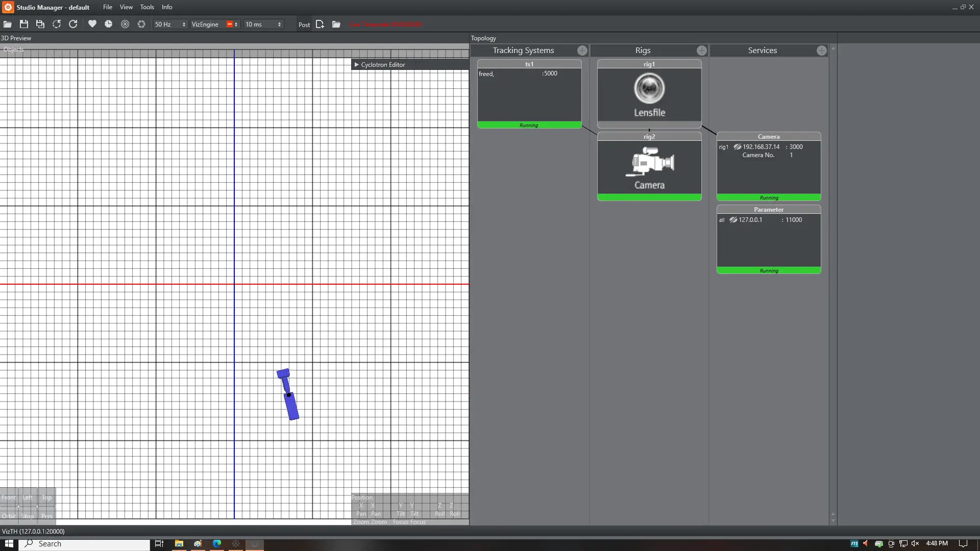Open the Tools menu
This screenshot has height=551, width=980.
pos(147,7)
